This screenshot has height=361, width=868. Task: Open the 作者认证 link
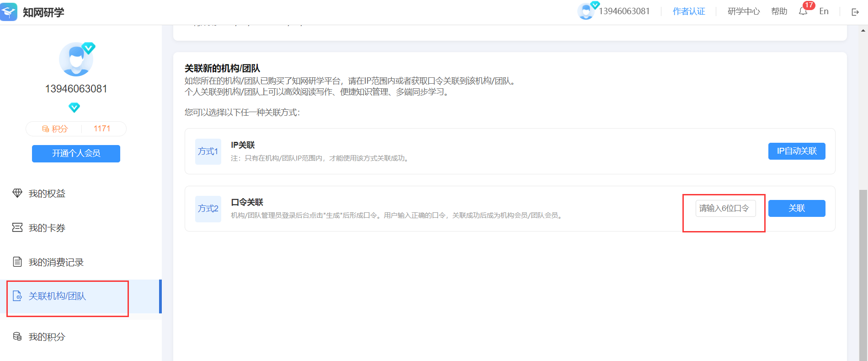pyautogui.click(x=689, y=11)
